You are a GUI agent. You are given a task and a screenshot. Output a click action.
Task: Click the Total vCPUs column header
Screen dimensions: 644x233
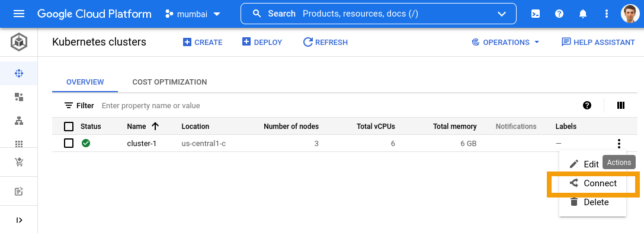pos(376,127)
